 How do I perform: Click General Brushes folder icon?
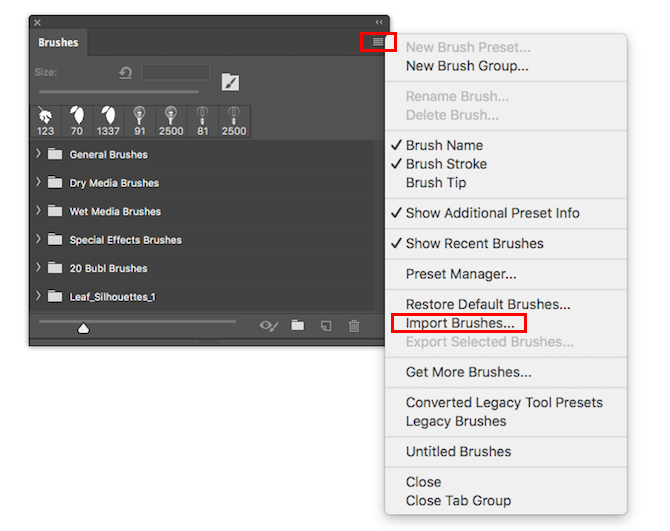point(55,154)
